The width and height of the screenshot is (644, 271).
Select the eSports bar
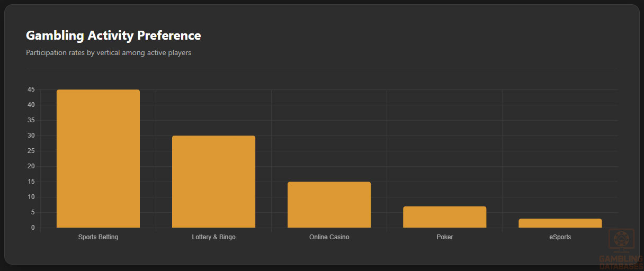(560, 223)
